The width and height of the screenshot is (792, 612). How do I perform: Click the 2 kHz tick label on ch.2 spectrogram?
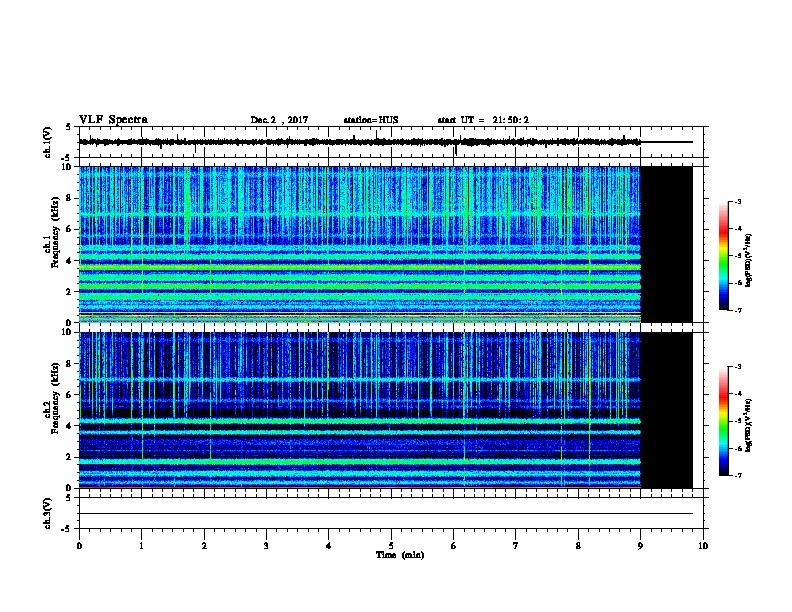tap(69, 457)
